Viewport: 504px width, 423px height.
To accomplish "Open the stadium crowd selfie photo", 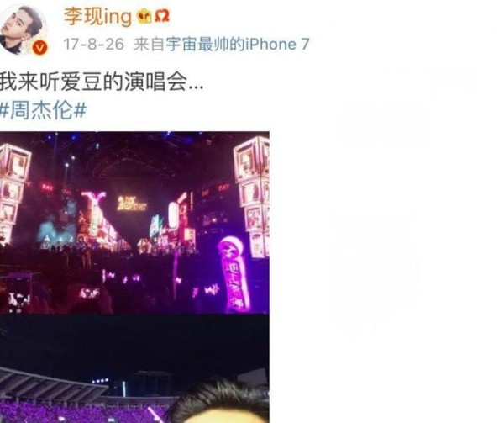I will coord(134,369).
